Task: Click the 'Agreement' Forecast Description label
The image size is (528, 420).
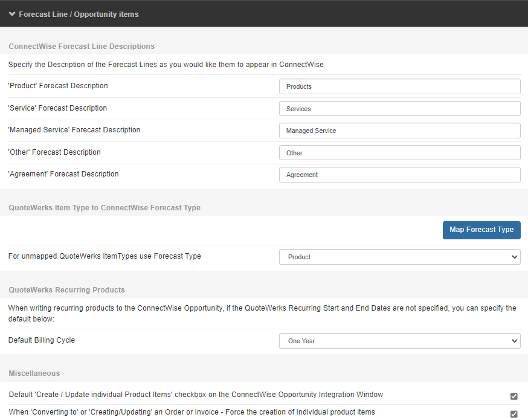Action: [63, 174]
